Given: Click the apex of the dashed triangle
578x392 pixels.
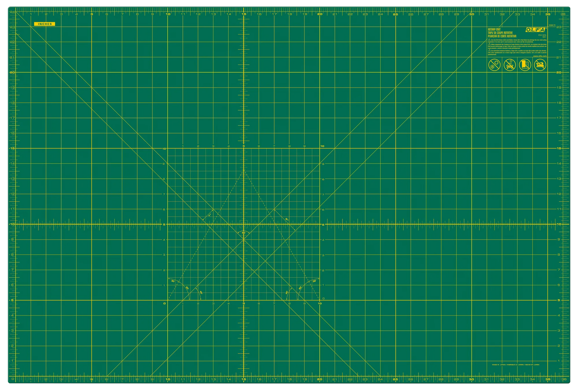Looking at the screenshot, I should (244, 170).
